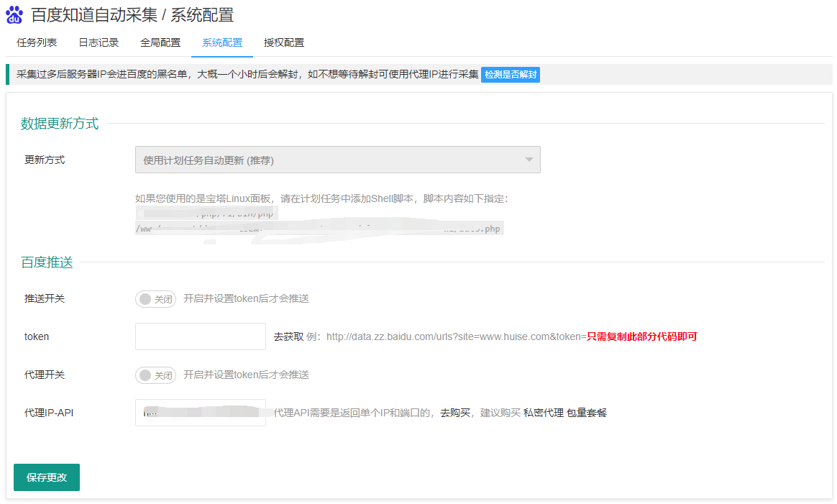Click the 检测是否解封 button
The width and height of the screenshot is (837, 504).
(x=511, y=75)
